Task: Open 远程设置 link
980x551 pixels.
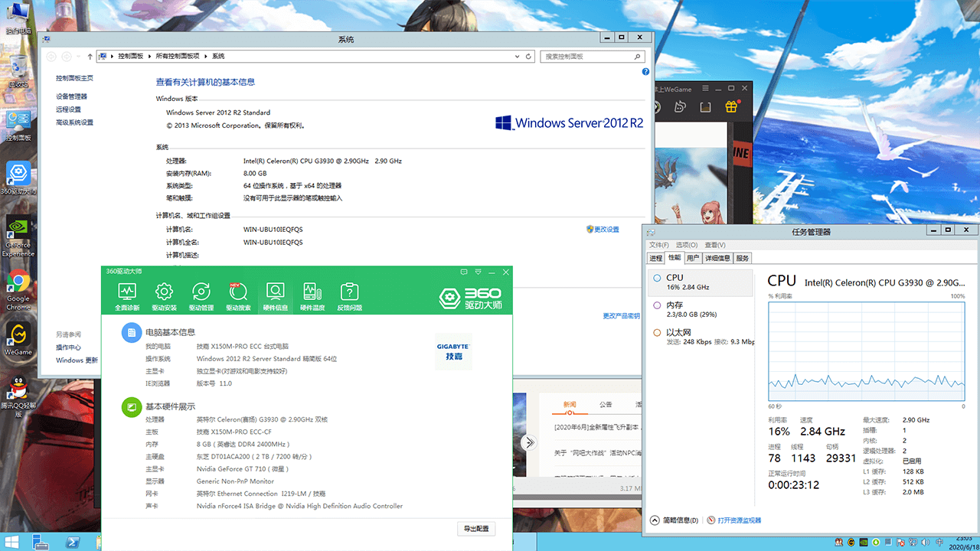Action: [68, 109]
